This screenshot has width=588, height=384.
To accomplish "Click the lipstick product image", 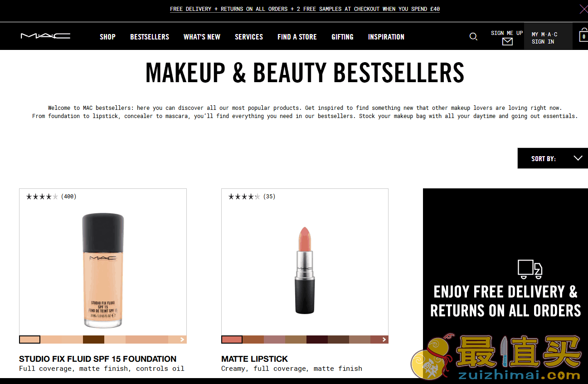I will 305,271.
